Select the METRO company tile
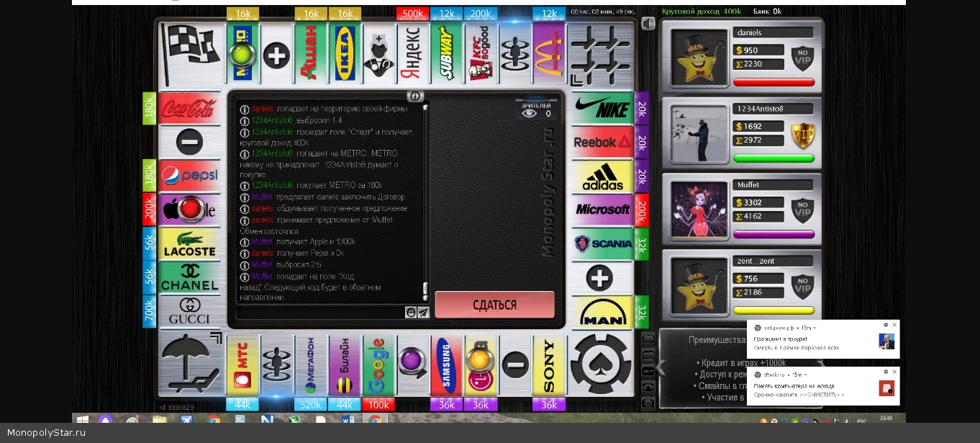980x443 pixels. point(242,53)
